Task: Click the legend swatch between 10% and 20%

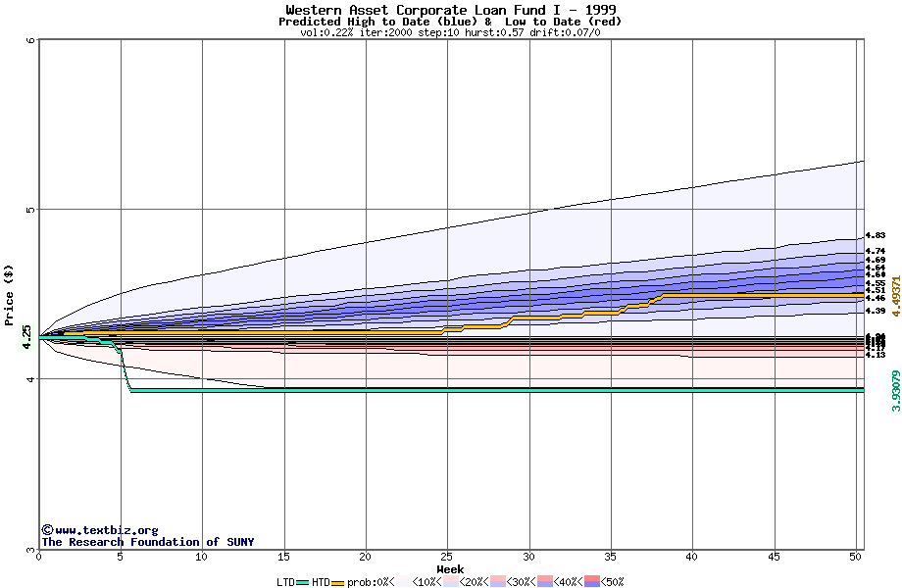Action: 451,582
